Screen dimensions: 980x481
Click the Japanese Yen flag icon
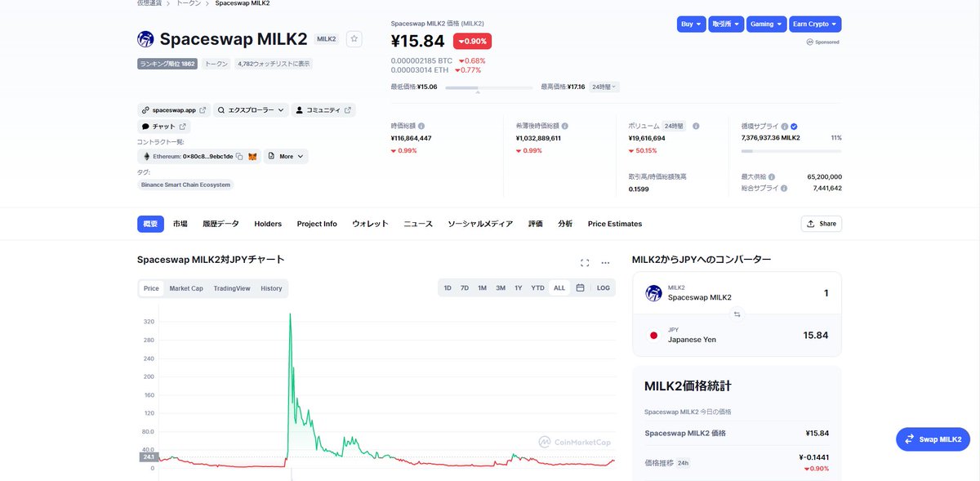(653, 336)
